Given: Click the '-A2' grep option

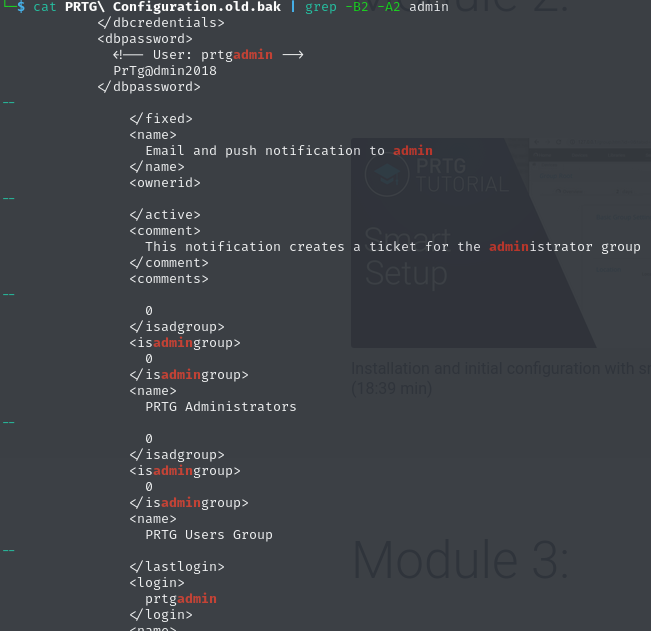Looking at the screenshot, I should click(389, 7).
